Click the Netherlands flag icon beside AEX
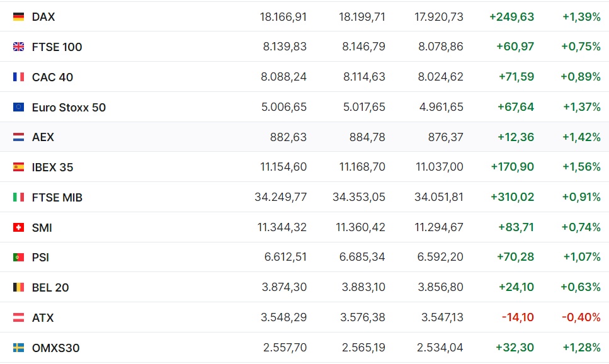The height and width of the screenshot is (364, 609). click(x=18, y=137)
